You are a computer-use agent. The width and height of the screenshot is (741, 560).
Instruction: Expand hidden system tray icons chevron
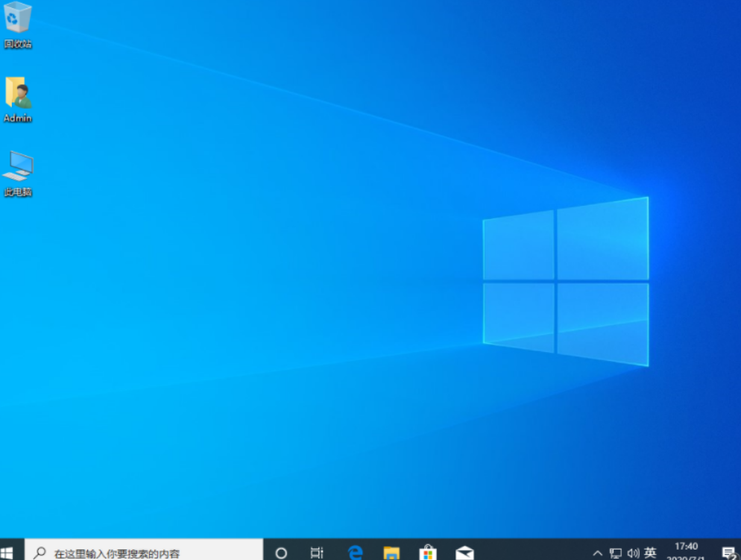[x=597, y=553]
